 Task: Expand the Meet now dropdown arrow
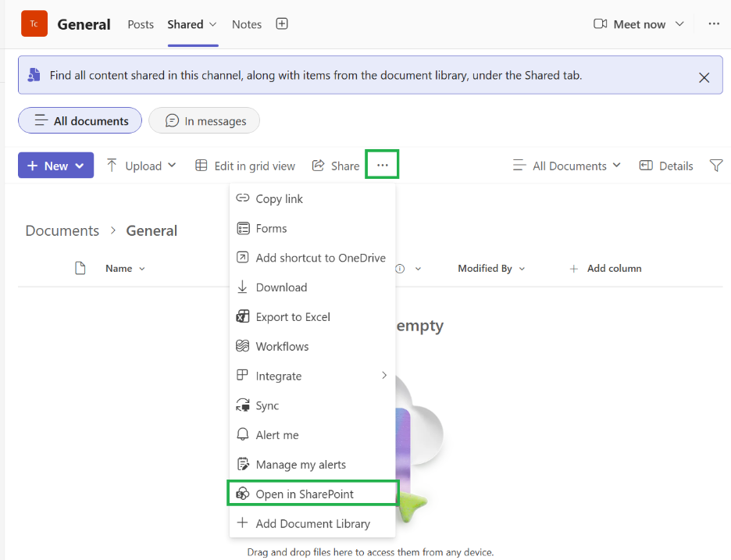(x=679, y=23)
